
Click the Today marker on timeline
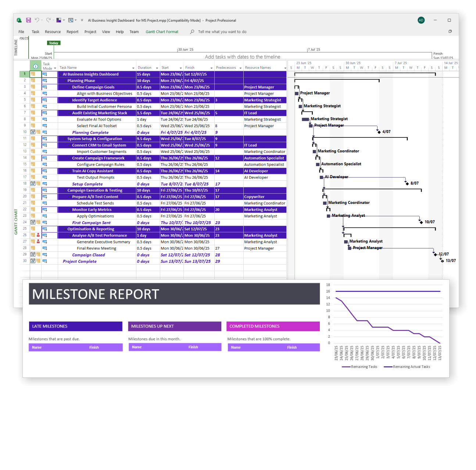[x=54, y=43]
